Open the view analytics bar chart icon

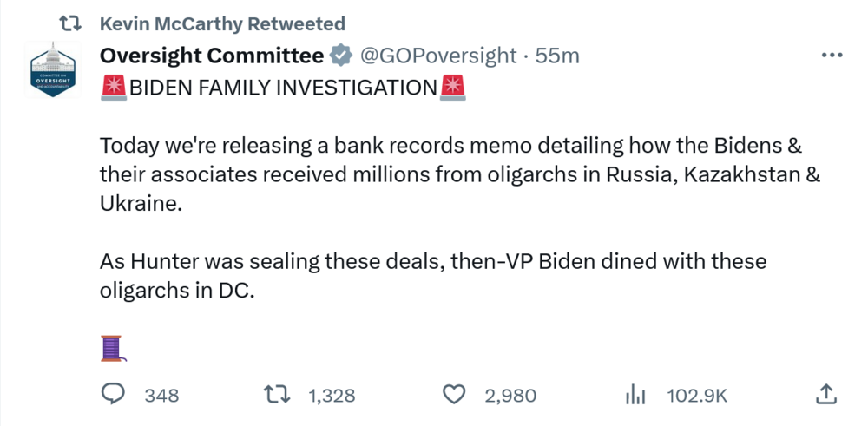coord(637,395)
